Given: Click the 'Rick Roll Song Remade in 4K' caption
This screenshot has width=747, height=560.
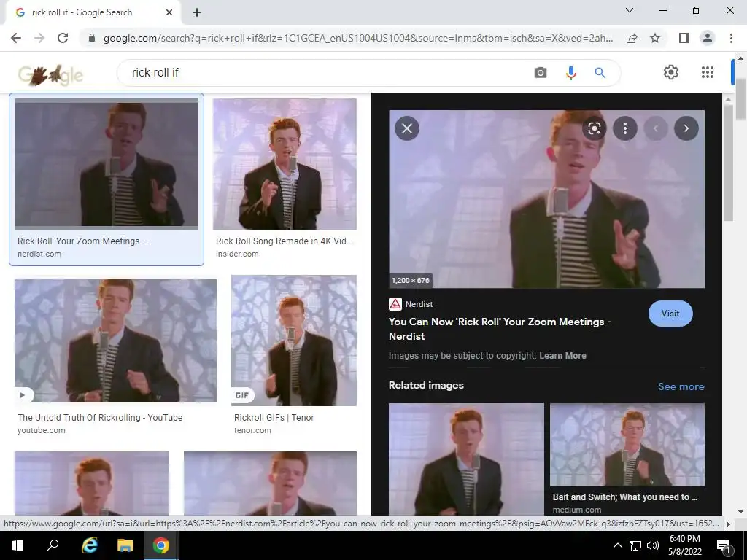Looking at the screenshot, I should click(284, 241).
